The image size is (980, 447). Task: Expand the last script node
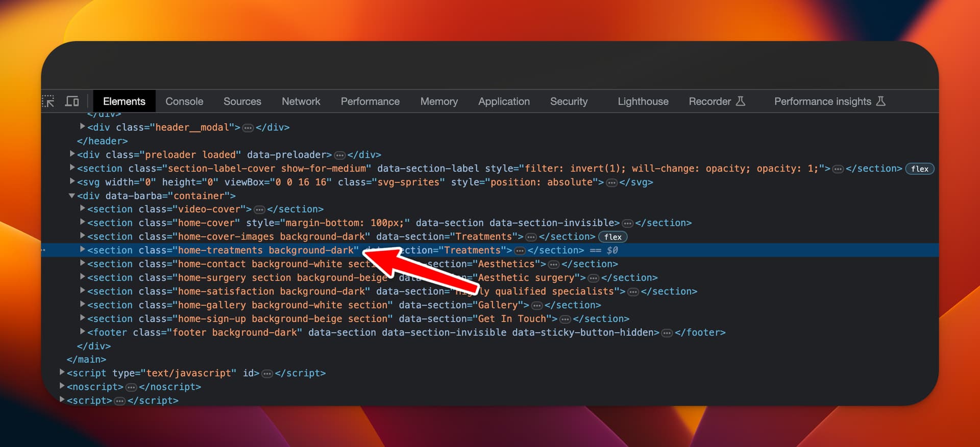pos(62,400)
